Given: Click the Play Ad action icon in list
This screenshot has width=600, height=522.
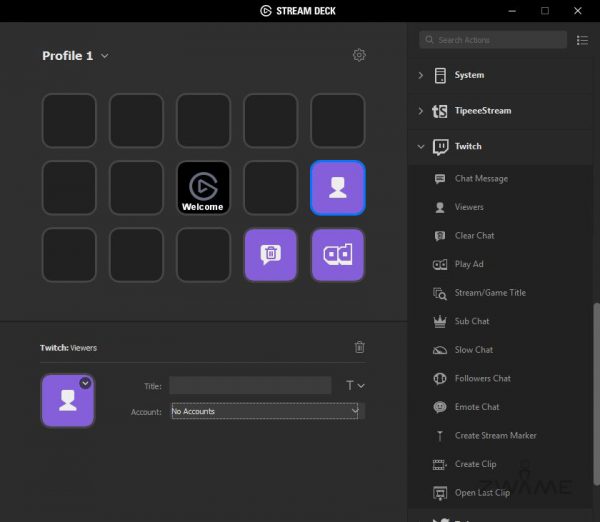Looking at the screenshot, I should pos(440,264).
